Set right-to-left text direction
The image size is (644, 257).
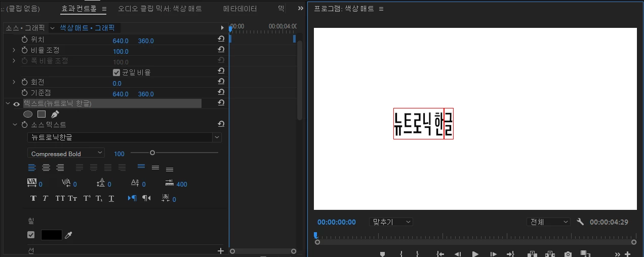(146, 199)
